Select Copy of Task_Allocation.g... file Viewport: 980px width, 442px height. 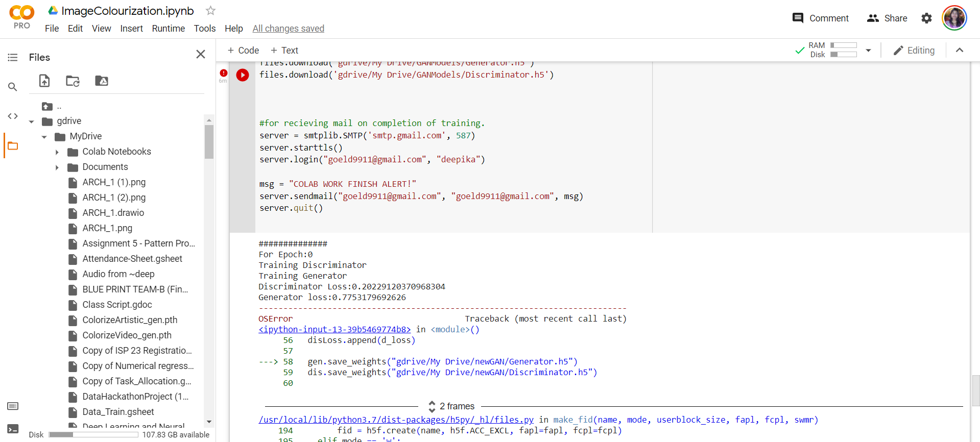click(137, 381)
